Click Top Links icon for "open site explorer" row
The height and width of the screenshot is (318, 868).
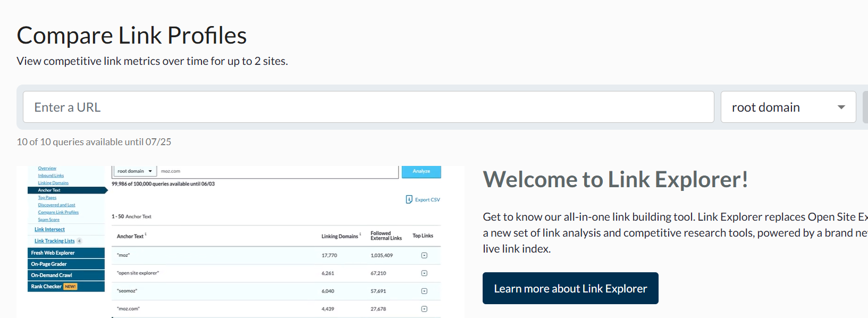424,273
